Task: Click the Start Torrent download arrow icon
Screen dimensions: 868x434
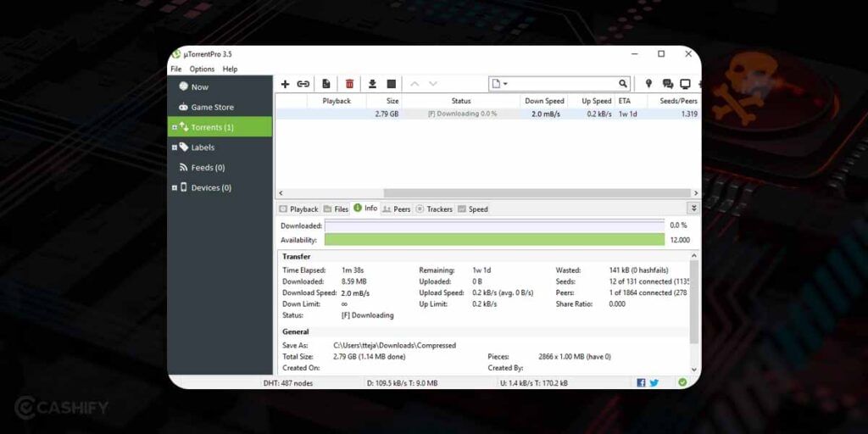Action: (373, 84)
